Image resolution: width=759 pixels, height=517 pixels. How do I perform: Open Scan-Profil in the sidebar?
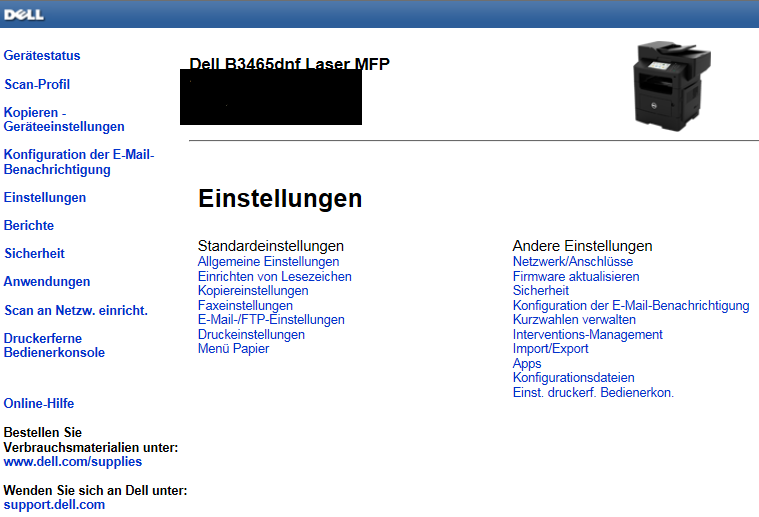[37, 84]
